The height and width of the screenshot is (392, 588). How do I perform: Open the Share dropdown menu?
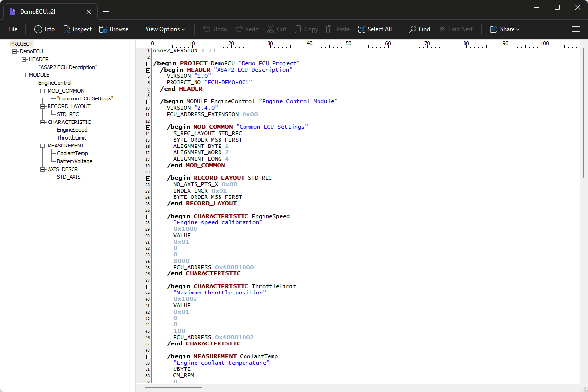click(x=505, y=29)
